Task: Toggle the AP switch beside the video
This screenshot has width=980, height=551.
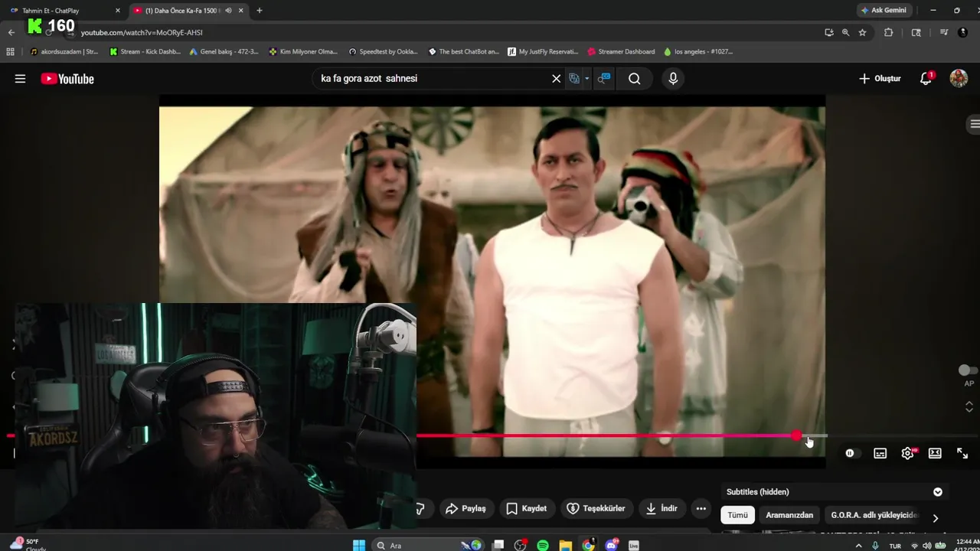Action: 968,370
